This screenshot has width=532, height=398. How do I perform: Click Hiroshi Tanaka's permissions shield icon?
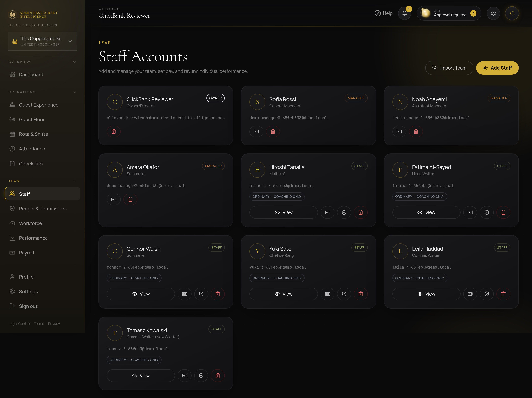point(344,212)
